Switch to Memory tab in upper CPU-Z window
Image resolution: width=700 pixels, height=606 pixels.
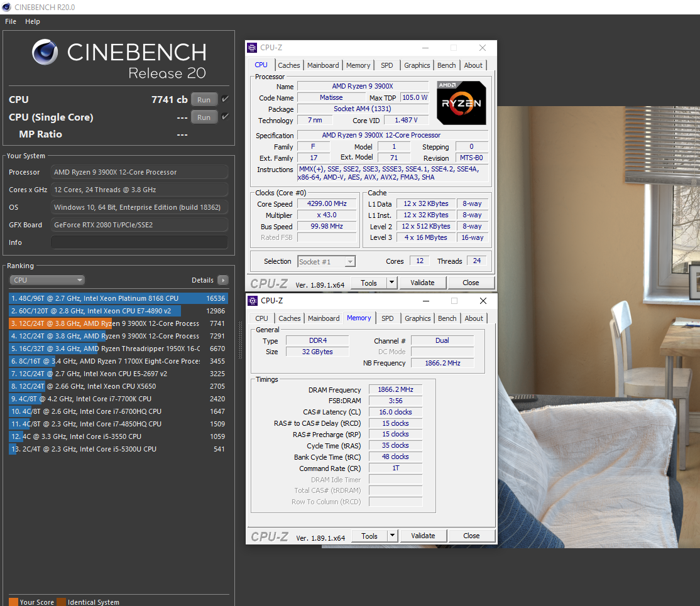click(358, 65)
